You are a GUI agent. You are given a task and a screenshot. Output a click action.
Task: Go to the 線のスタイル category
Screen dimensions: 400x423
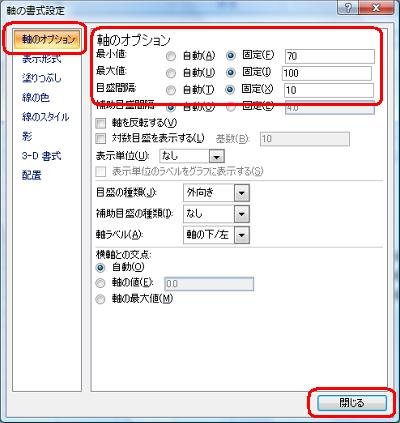point(45,117)
